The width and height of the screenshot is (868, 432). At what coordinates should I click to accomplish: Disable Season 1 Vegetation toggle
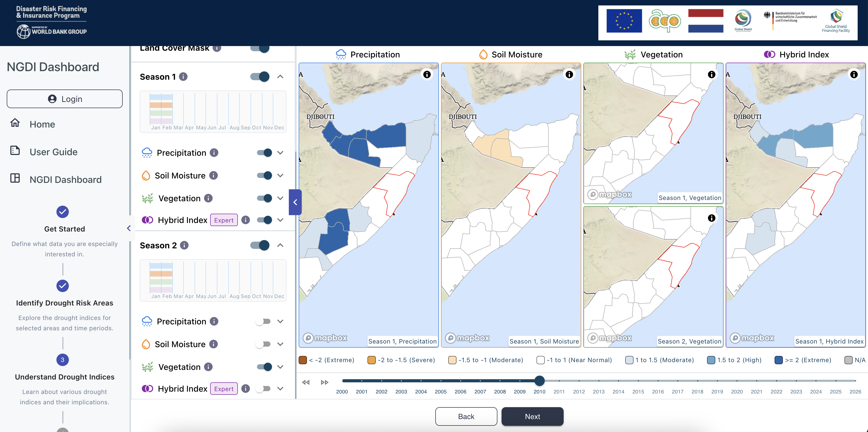[264, 198]
